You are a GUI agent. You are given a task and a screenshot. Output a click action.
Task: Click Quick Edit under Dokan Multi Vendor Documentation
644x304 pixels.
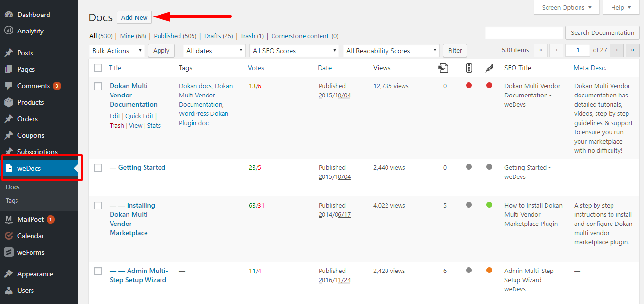pos(139,116)
